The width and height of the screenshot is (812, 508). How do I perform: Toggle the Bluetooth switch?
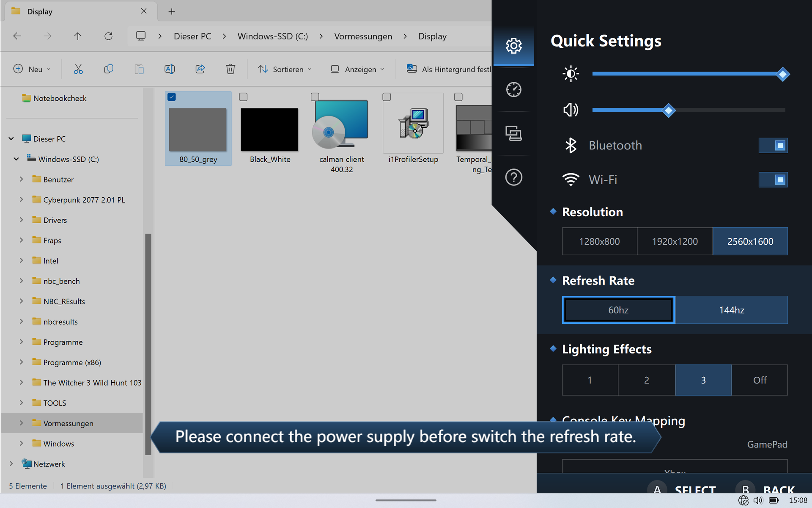(773, 146)
